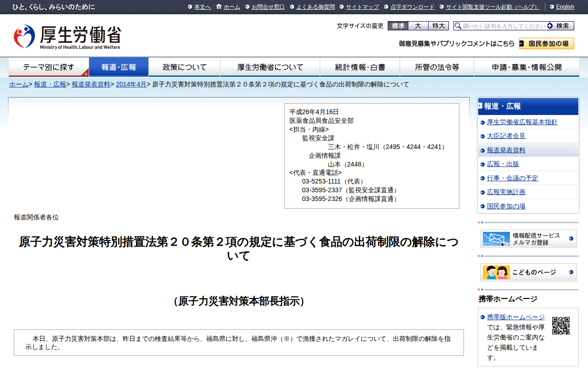This screenshot has height=368, width=588.
Task: Set text size to 標準
Action: [x=398, y=26]
